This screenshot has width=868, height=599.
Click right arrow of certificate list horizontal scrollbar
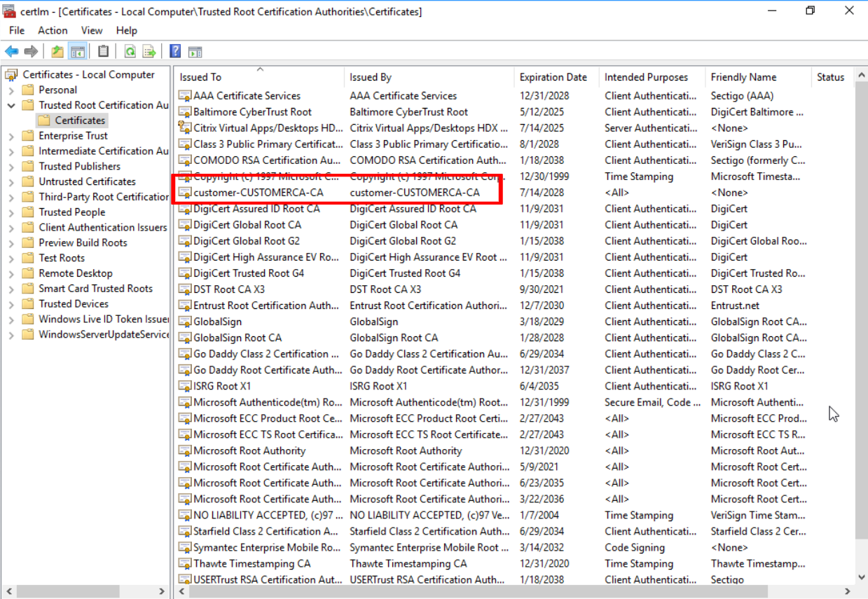coord(848,591)
